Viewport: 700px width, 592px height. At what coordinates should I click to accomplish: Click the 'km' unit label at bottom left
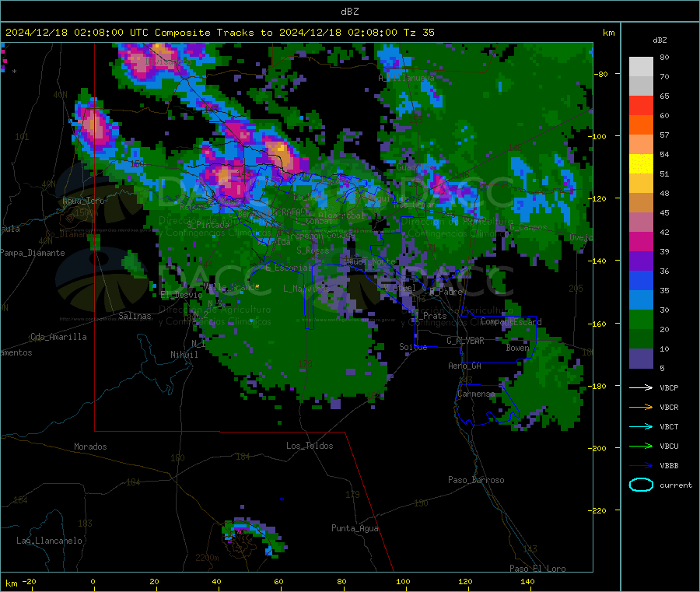[11, 583]
